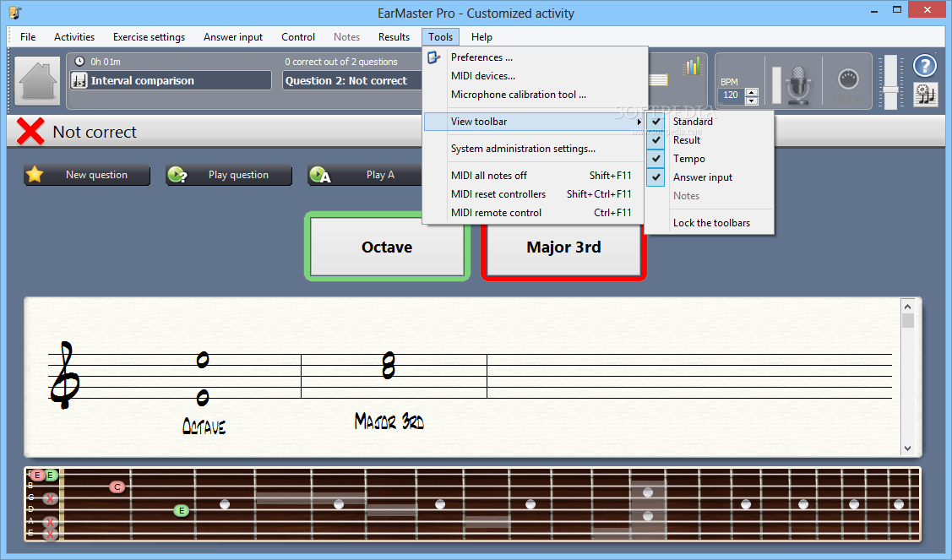Image resolution: width=952 pixels, height=560 pixels.
Task: Open the Control menu
Action: [x=298, y=37]
